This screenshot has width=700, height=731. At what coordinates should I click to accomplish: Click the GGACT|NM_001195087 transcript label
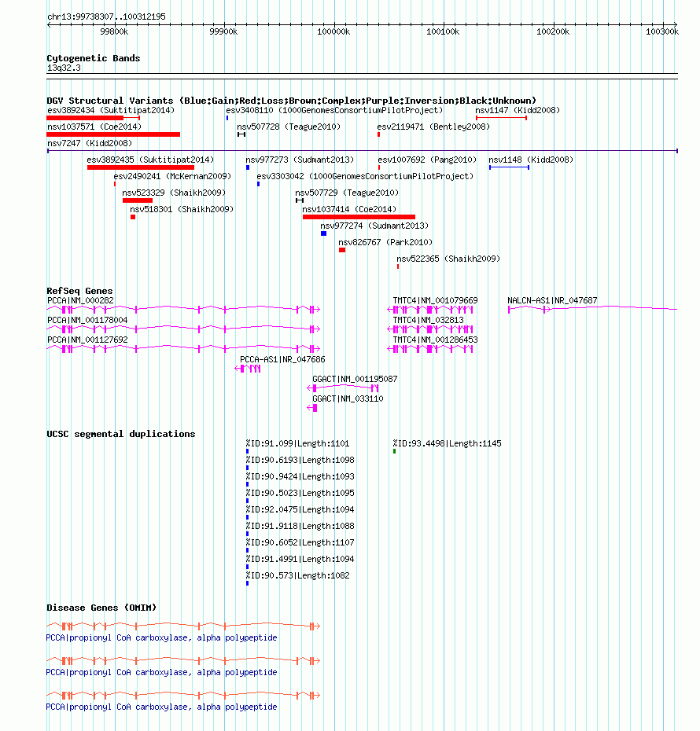click(355, 380)
